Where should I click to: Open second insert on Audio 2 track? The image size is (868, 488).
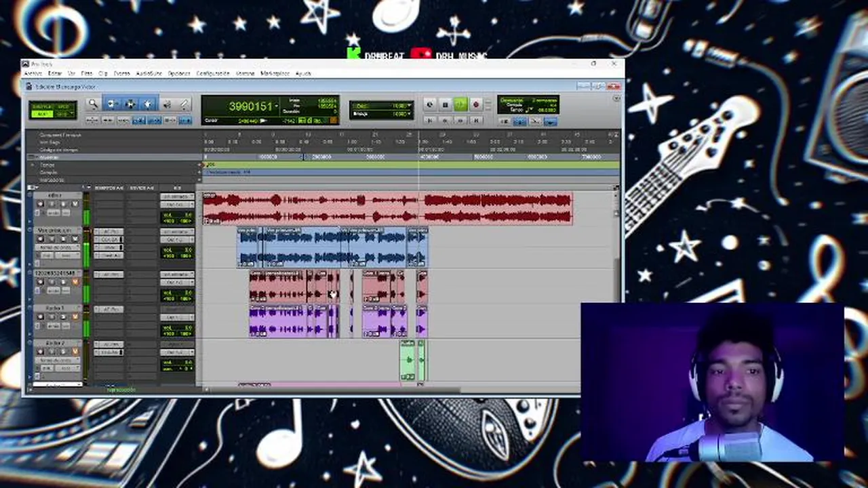point(108,352)
